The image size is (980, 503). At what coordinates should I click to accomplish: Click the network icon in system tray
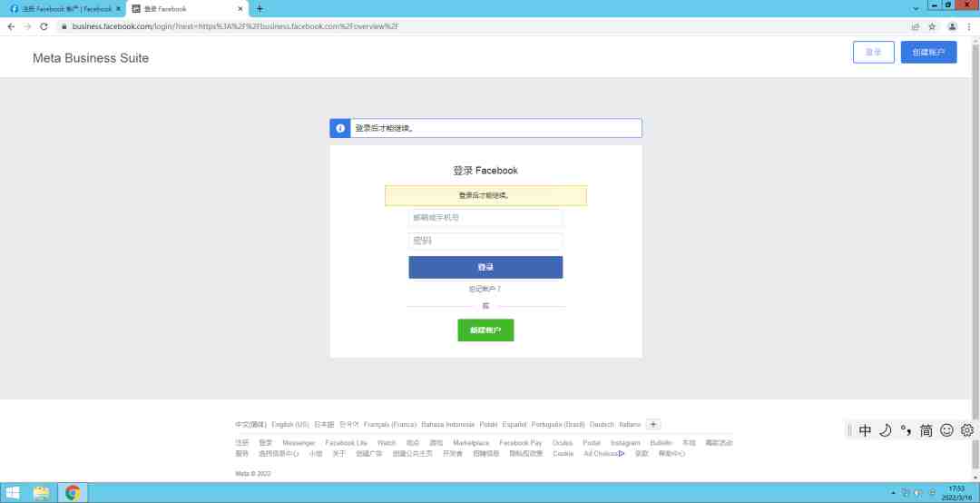[x=905, y=493]
